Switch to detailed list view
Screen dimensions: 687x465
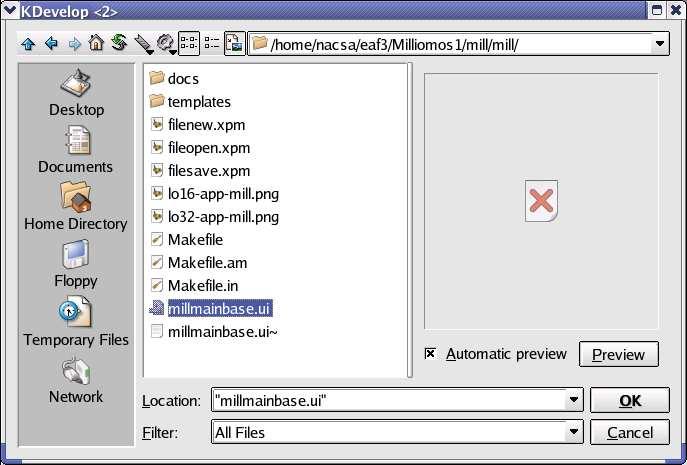tap(212, 43)
